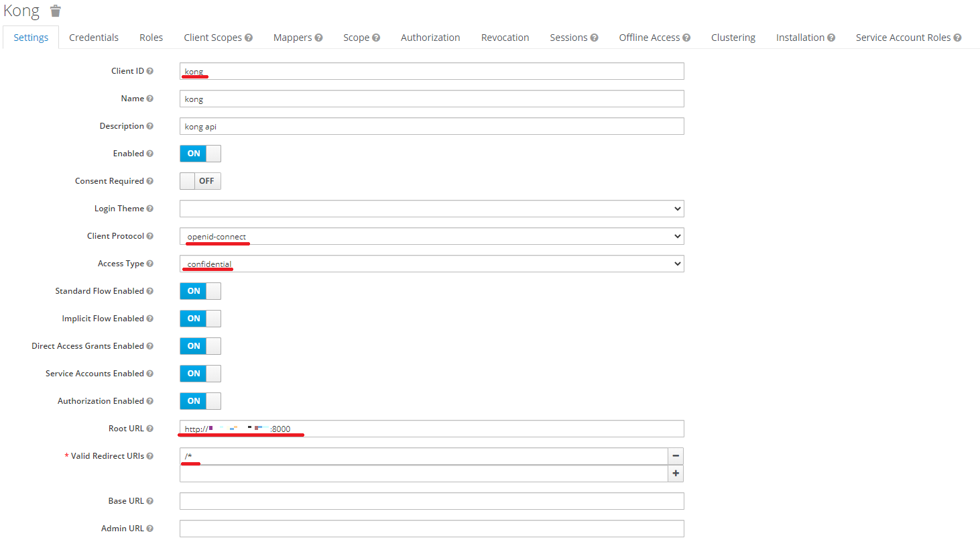
Task: Click the Base URL input
Action: click(432, 501)
